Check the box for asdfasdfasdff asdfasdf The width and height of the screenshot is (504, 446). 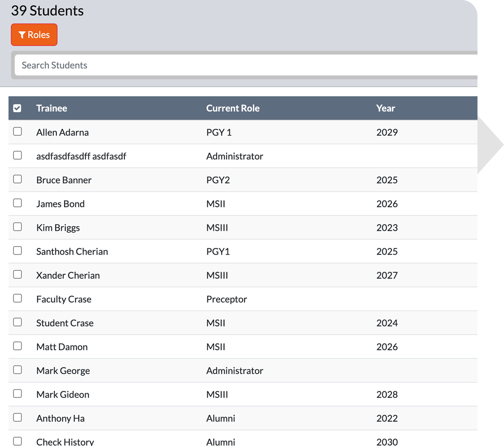tap(18, 155)
